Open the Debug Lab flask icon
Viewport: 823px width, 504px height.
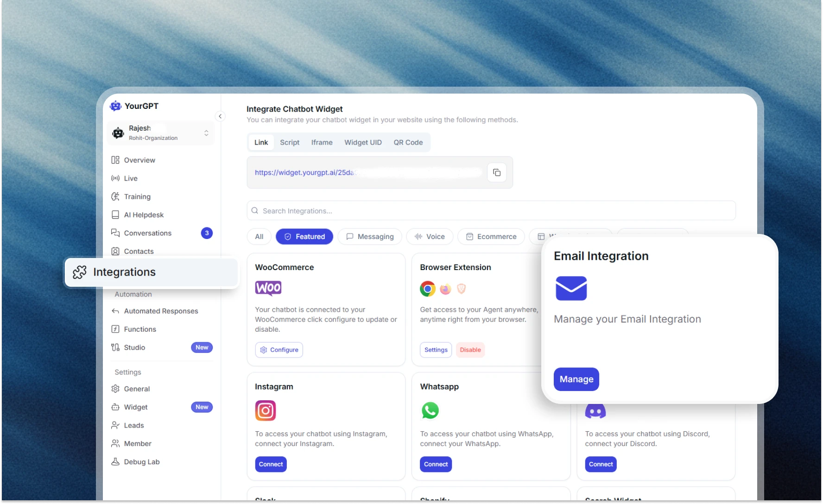[x=115, y=461]
